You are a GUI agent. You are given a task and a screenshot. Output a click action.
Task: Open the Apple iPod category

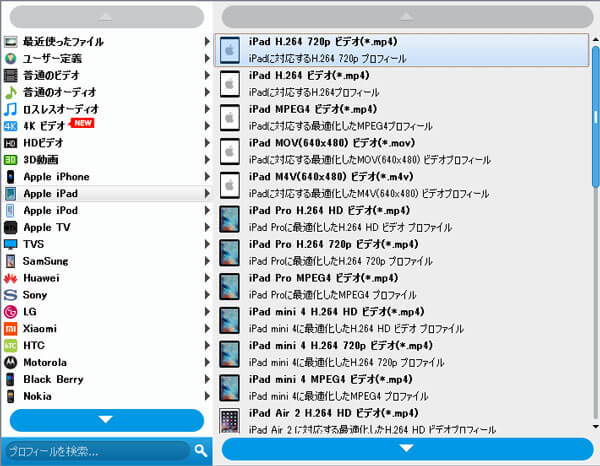click(50, 210)
